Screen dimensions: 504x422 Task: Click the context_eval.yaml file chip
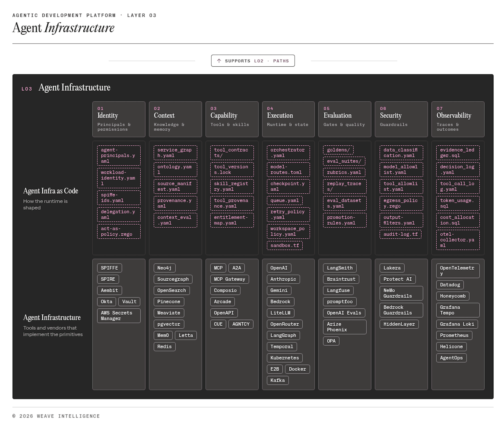[x=175, y=220]
